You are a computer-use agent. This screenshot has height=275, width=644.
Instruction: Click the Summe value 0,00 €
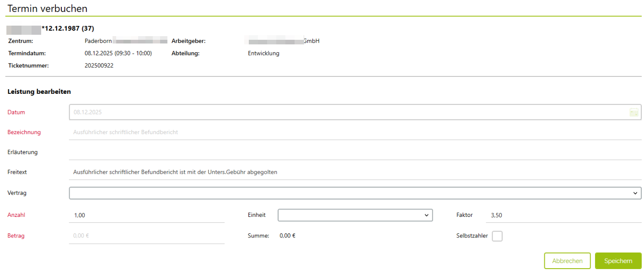[287, 236]
